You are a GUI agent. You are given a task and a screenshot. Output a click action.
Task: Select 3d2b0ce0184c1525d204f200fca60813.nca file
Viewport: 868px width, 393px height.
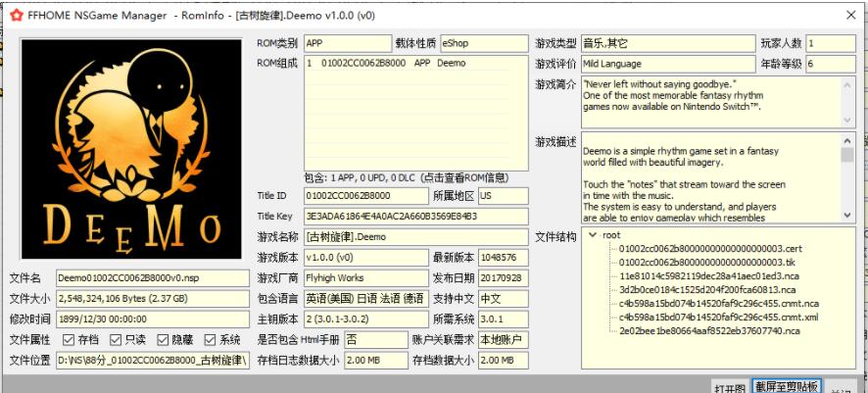[707, 289]
